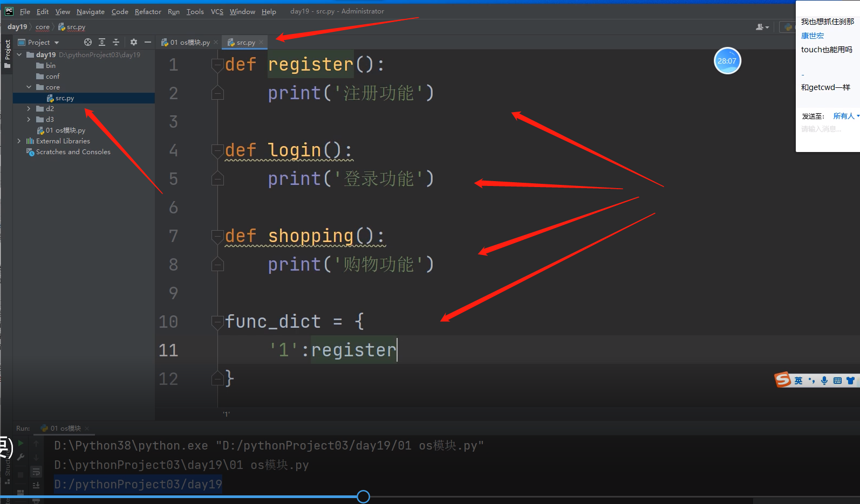
Task: Click the Collapse All icon in Project toolbar
Action: (116, 42)
